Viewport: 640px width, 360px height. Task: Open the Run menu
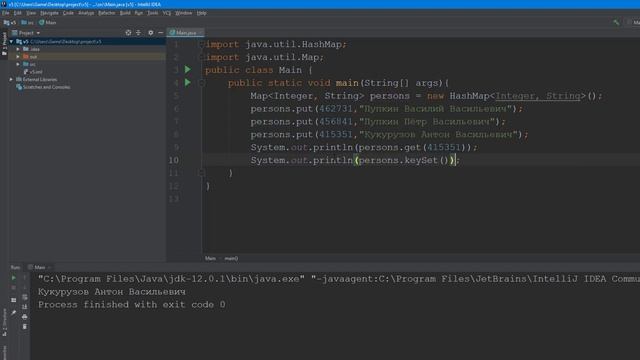pos(139,13)
